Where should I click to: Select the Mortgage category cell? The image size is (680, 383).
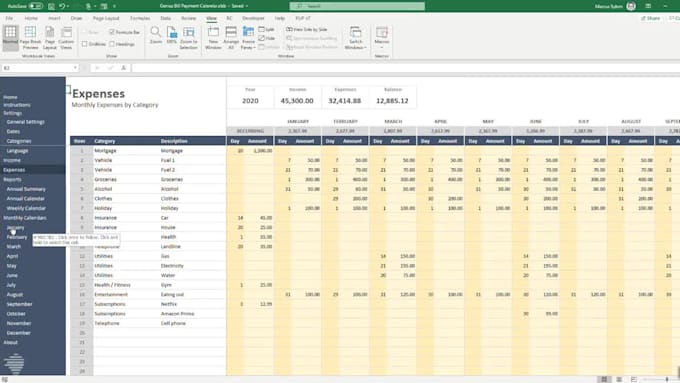pyautogui.click(x=126, y=151)
